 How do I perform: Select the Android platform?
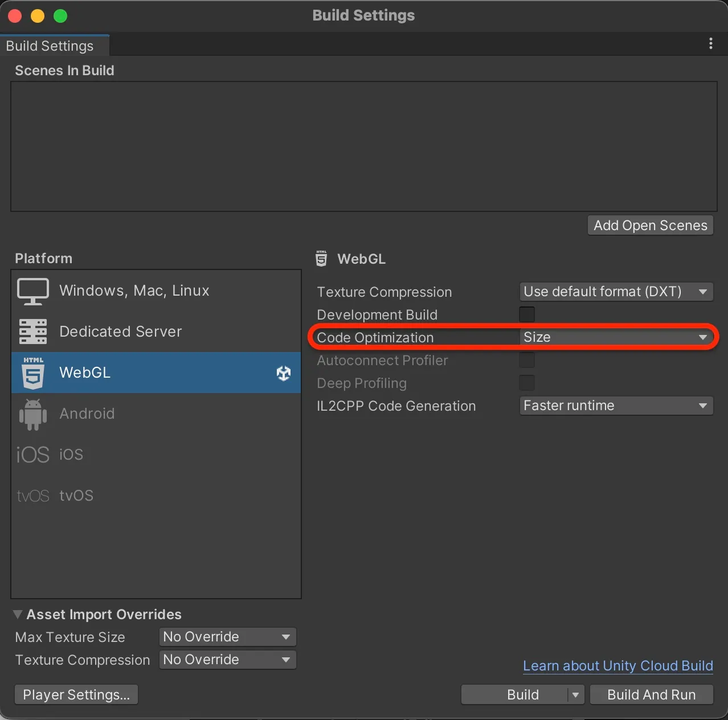click(156, 414)
